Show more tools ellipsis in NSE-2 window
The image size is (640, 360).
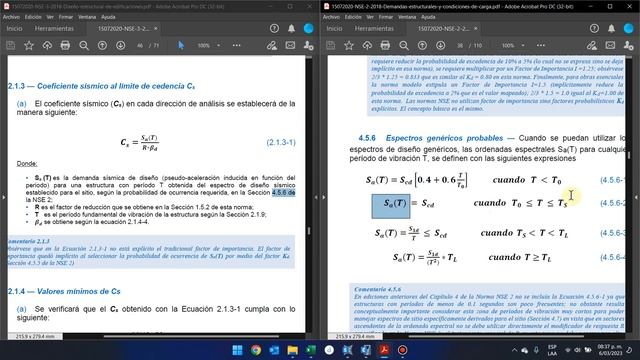541,45
